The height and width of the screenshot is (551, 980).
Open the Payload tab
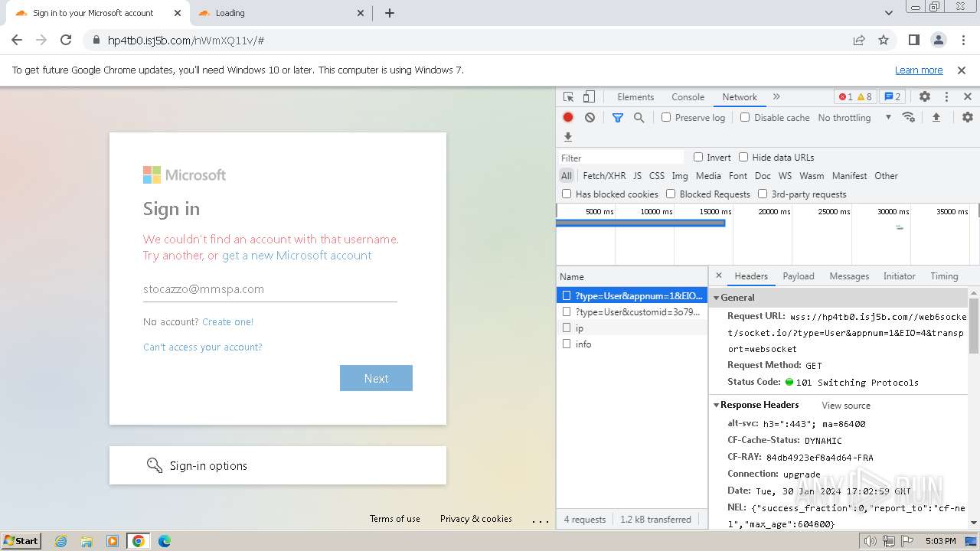[x=799, y=275]
